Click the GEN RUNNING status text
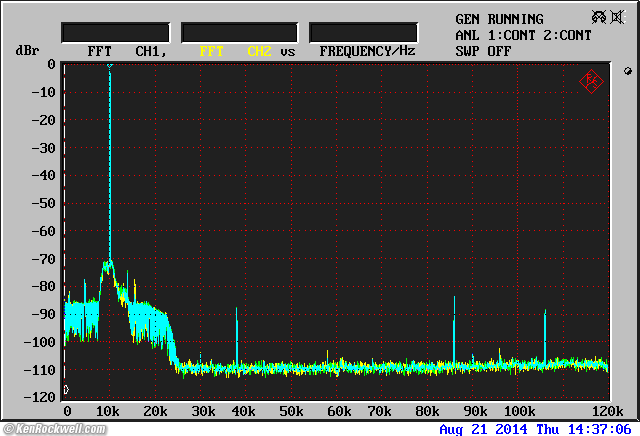Screen dimensions: 640x436 point(499,19)
